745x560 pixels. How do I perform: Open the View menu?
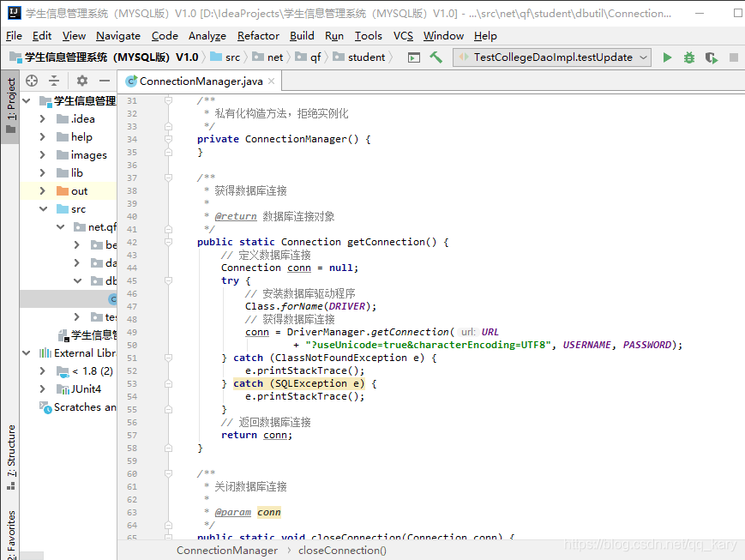coord(74,36)
